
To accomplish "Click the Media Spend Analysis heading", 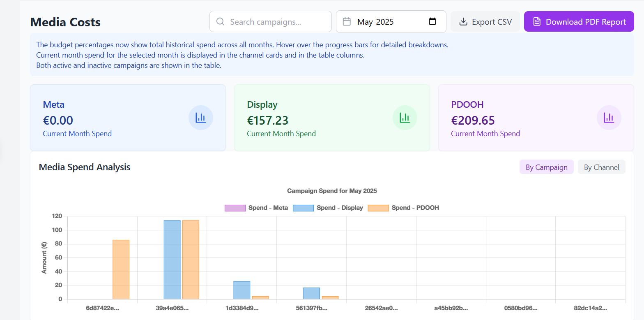I will [85, 167].
